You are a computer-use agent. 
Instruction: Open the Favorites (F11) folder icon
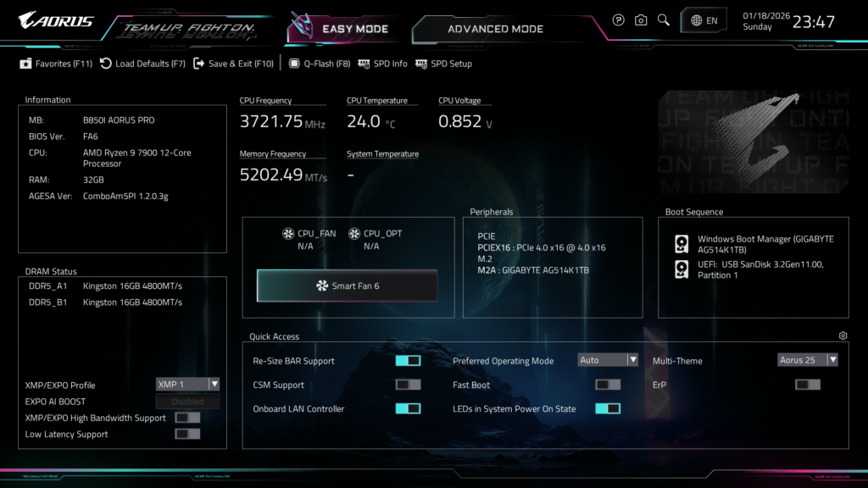(26, 64)
